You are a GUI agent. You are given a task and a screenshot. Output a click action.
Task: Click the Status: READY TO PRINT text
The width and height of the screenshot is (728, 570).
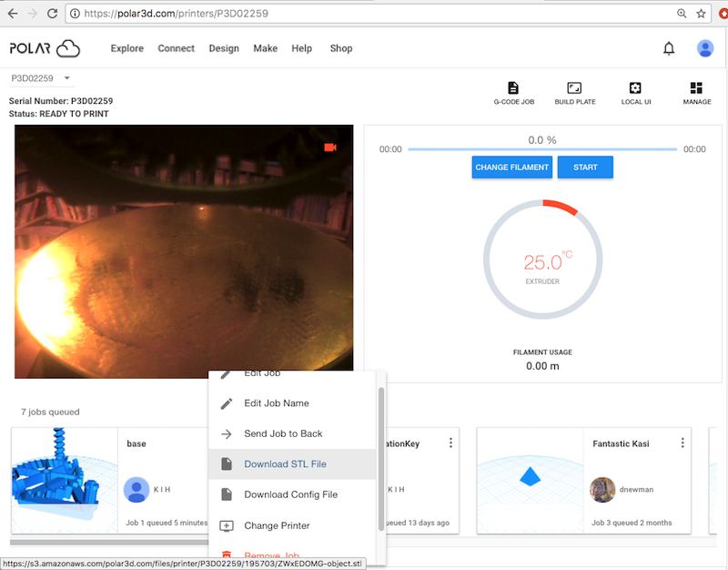click(59, 114)
